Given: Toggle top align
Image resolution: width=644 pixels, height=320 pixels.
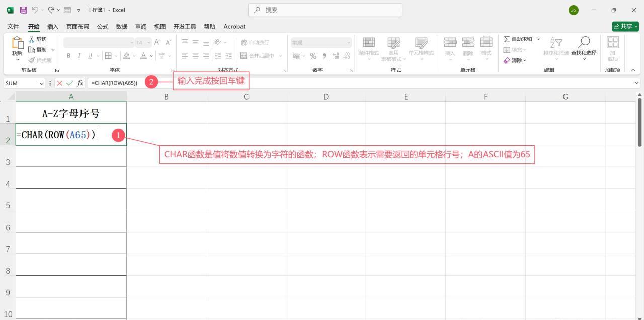Looking at the screenshot, I should pyautogui.click(x=185, y=43).
